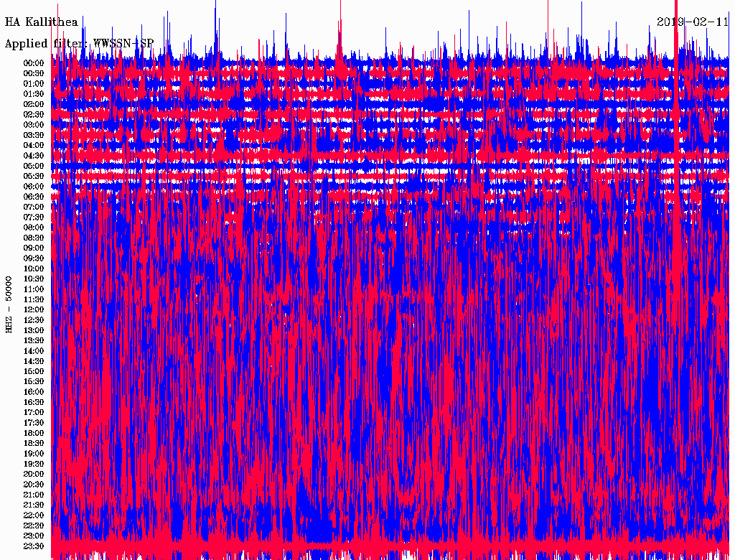Click the '09:30' time label

pyautogui.click(x=34, y=258)
